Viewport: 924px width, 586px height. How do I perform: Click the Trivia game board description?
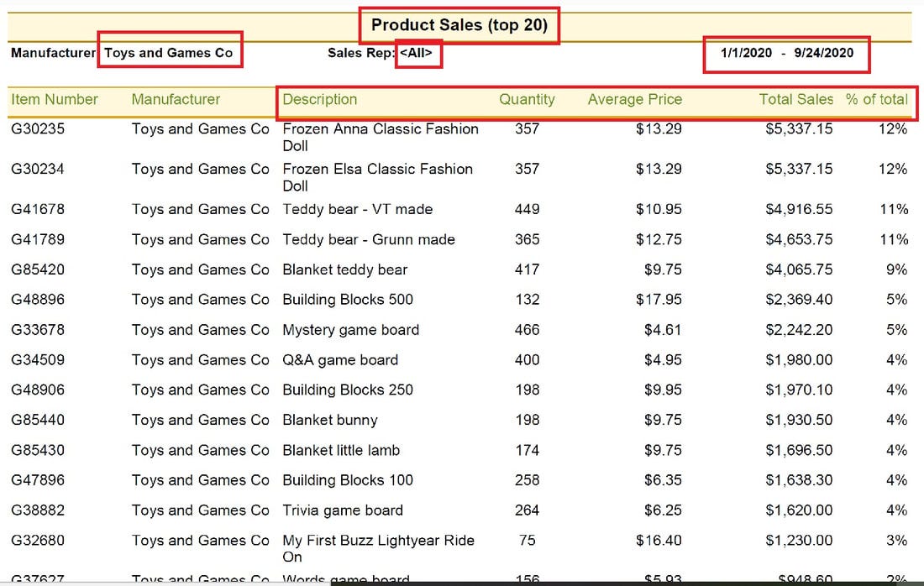[343, 510]
